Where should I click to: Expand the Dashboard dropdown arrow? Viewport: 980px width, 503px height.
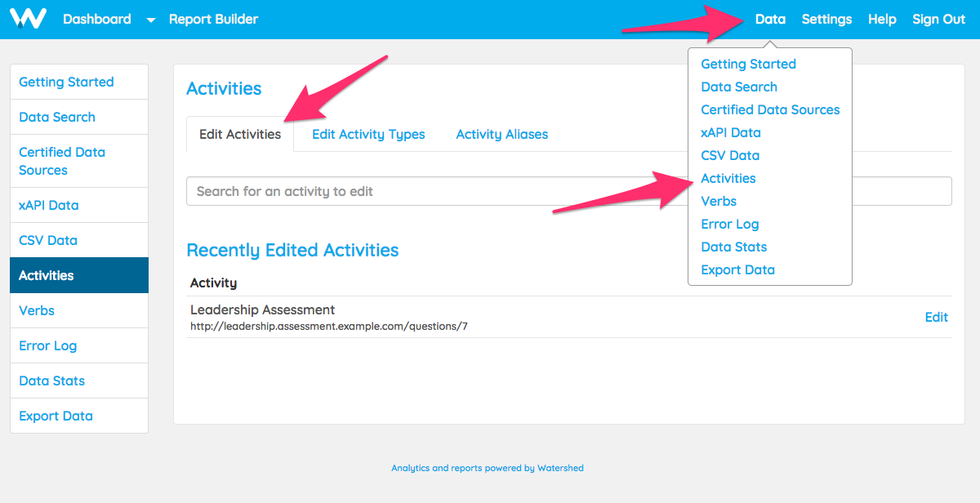pos(151,20)
